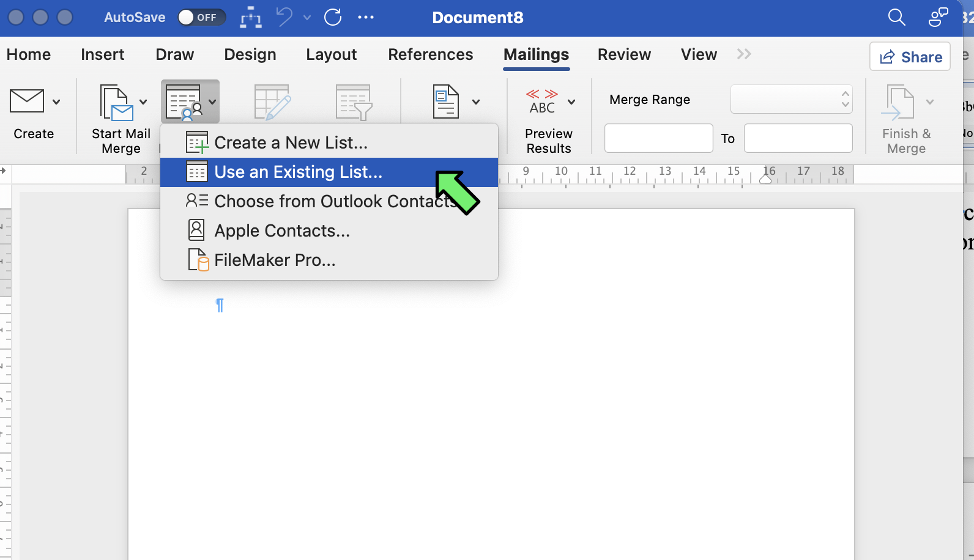Image resolution: width=974 pixels, height=560 pixels.
Task: Open the Undo history dropdown arrow
Action: 307,17
